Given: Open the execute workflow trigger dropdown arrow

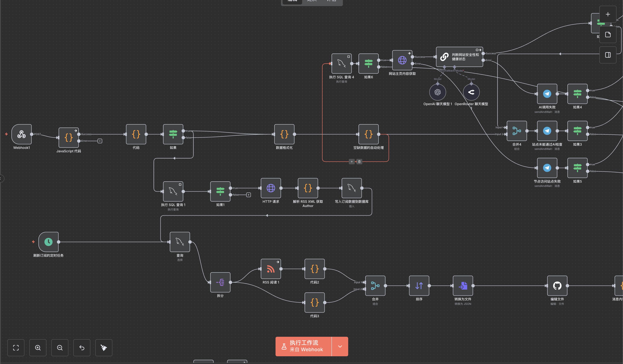Looking at the screenshot, I should point(340,347).
